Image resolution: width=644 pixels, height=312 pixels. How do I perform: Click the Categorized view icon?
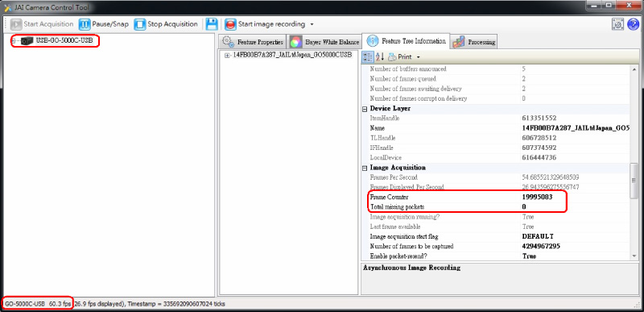pyautogui.click(x=368, y=56)
